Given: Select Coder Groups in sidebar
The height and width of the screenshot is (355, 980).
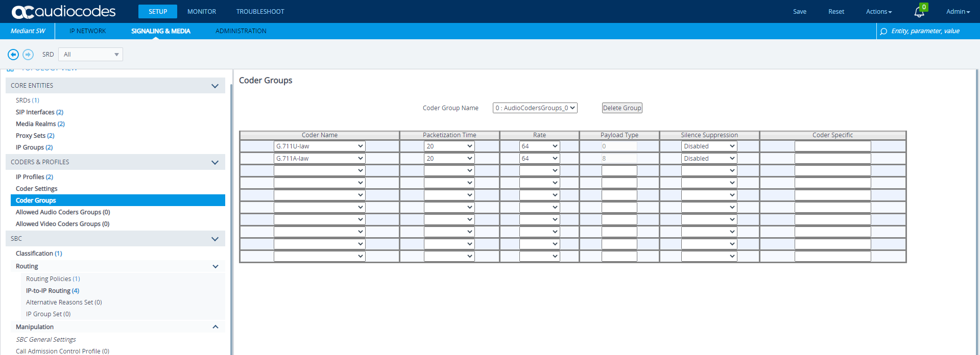Looking at the screenshot, I should click(118, 200).
